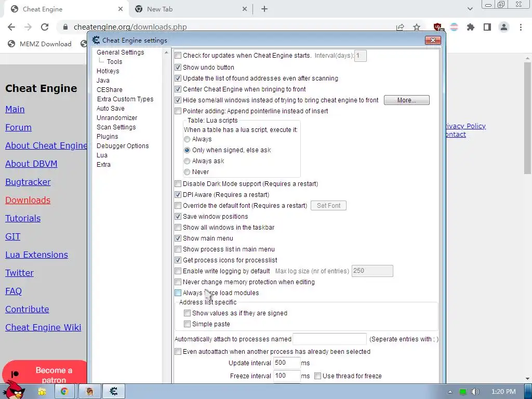
Task: Check Use thread for freeze
Action: click(317, 376)
